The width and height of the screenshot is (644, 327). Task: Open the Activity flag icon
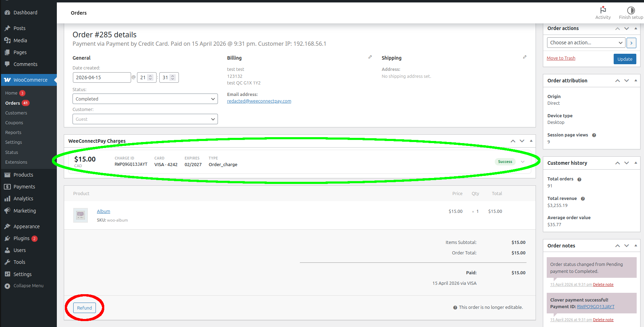[603, 10]
